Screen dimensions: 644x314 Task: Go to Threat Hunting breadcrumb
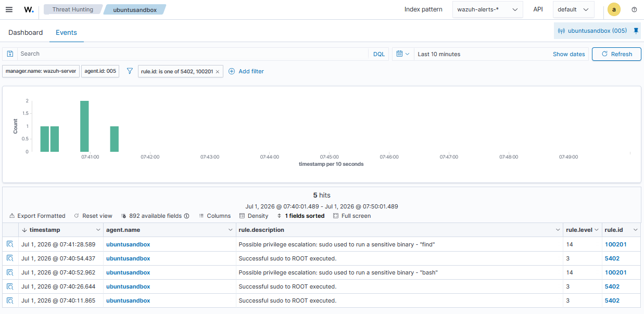click(72, 9)
